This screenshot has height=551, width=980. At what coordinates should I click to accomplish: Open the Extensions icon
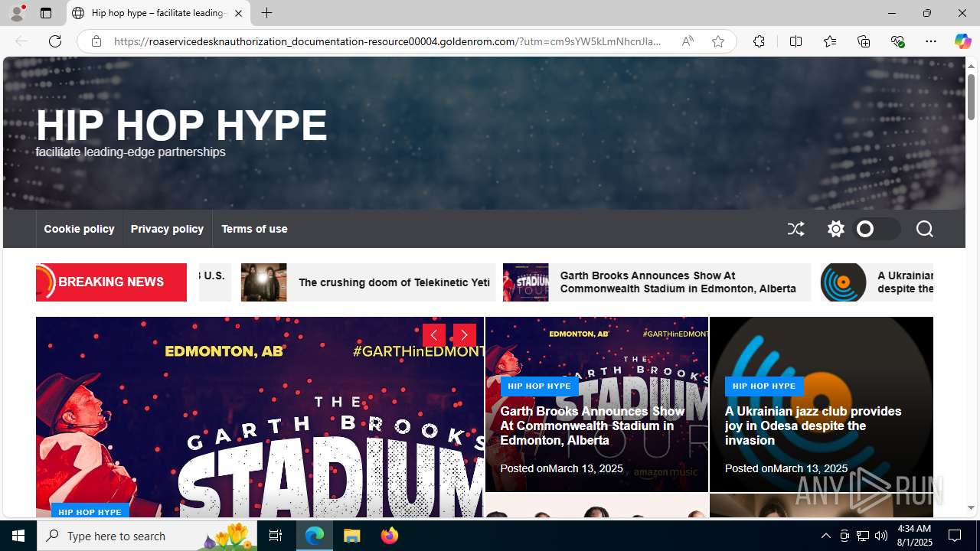pos(759,41)
